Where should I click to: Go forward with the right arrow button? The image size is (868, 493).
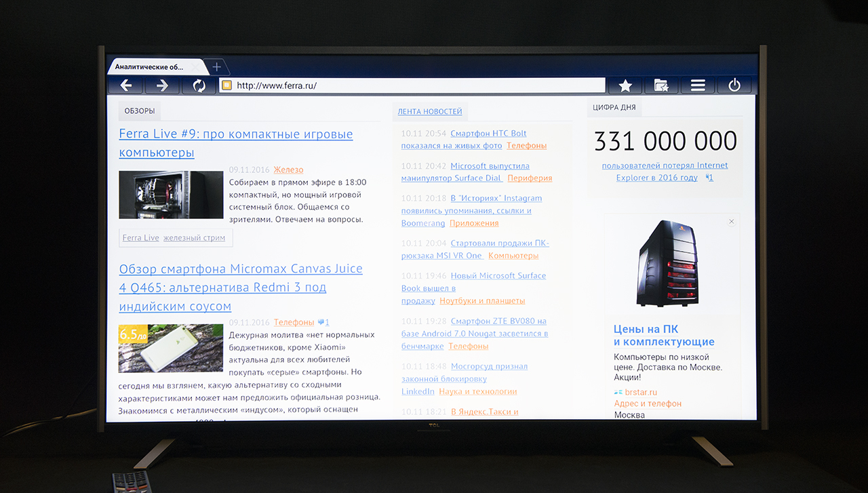click(162, 85)
